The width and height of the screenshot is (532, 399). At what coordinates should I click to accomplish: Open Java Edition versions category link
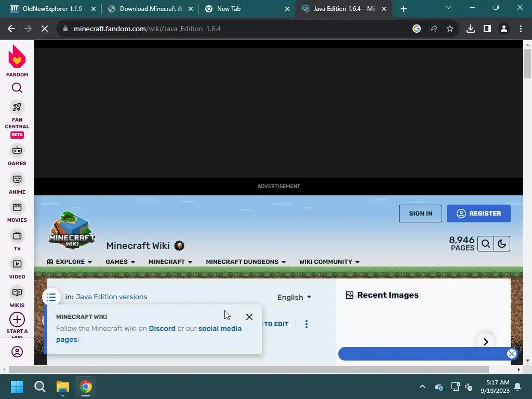[111, 297]
